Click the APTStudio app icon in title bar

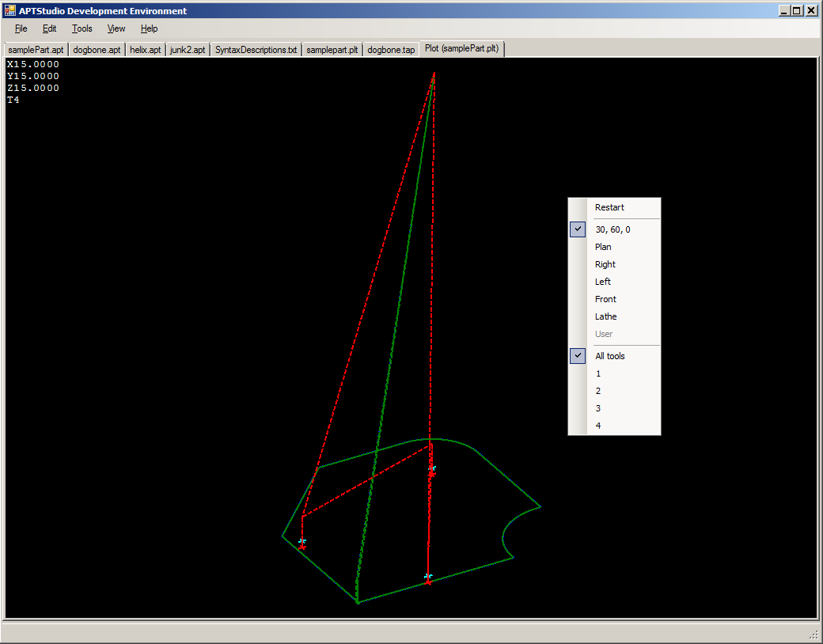(x=10, y=10)
